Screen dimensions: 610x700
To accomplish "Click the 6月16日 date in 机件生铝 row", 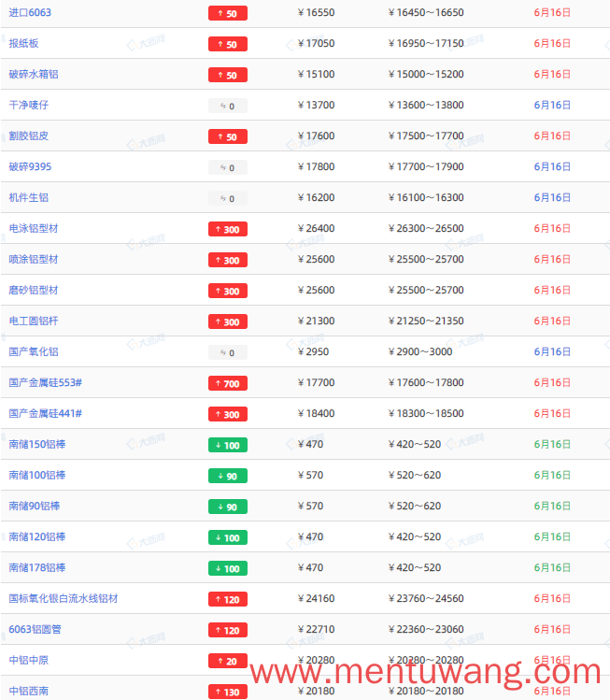I will (x=552, y=197).
